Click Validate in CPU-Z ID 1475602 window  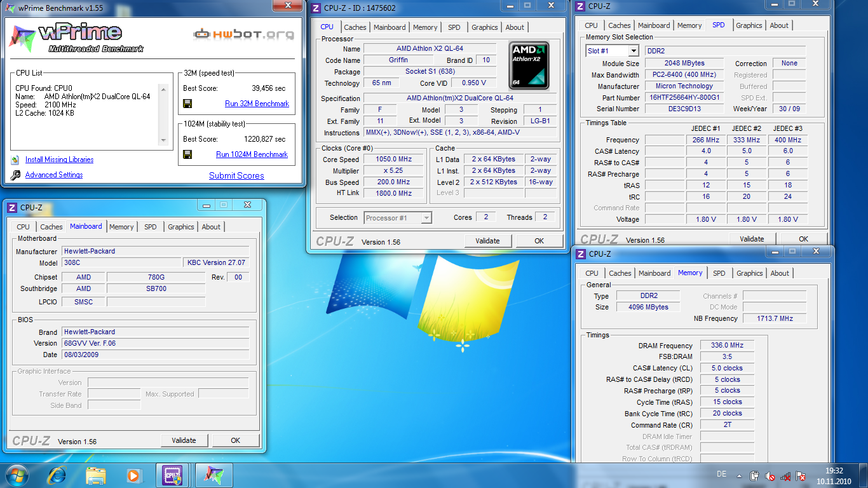tap(487, 241)
